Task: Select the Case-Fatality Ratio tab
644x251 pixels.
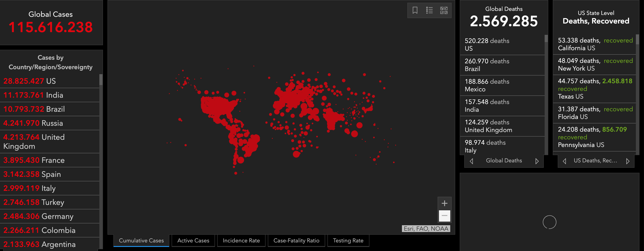Action: click(x=296, y=241)
